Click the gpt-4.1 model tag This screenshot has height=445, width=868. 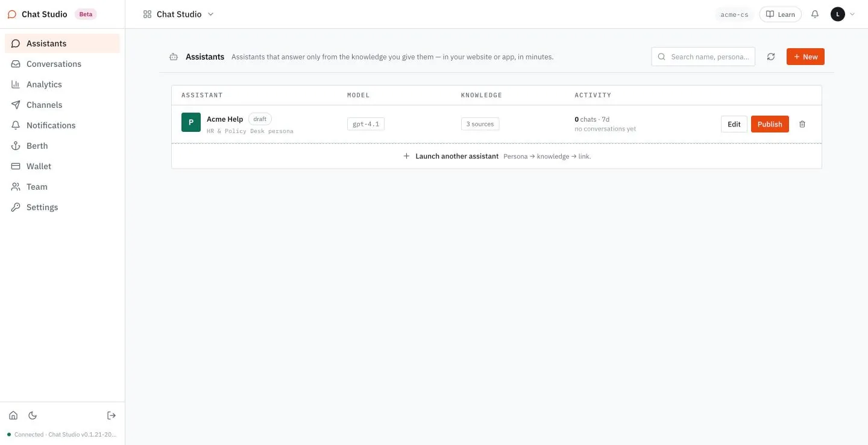tap(366, 124)
